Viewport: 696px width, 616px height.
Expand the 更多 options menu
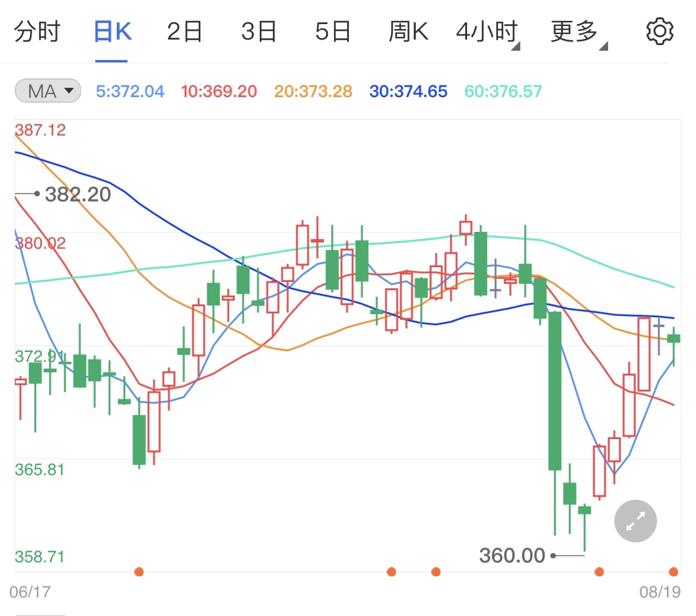click(x=574, y=31)
